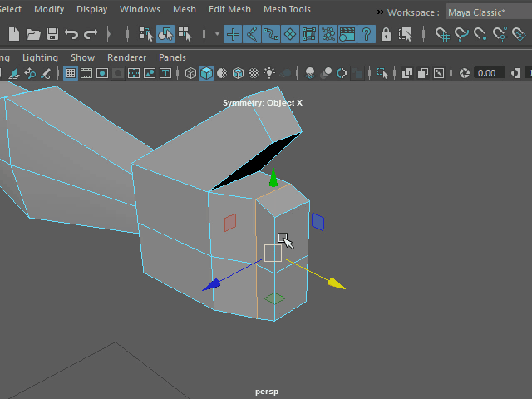Click the Save scene icon
The width and height of the screenshot is (532, 399).
(x=52, y=34)
